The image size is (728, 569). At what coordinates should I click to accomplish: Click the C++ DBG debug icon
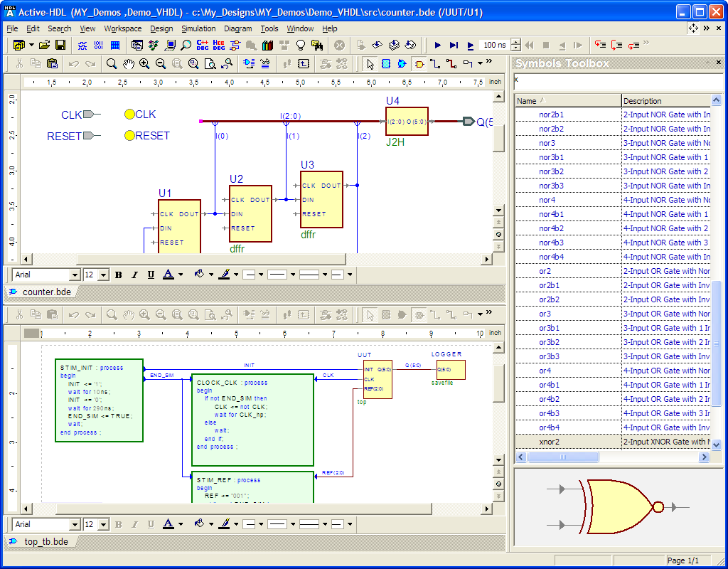point(203,45)
